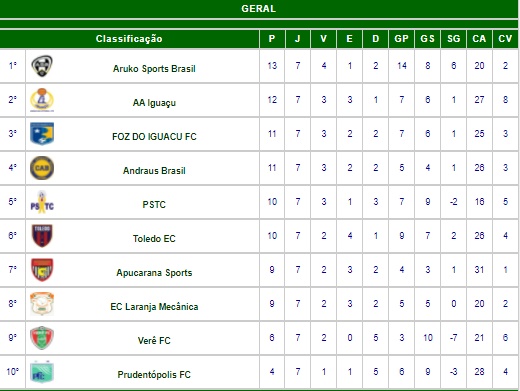Open the GERAL standings tab header
The width and height of the screenshot is (520, 391).
pos(259,9)
